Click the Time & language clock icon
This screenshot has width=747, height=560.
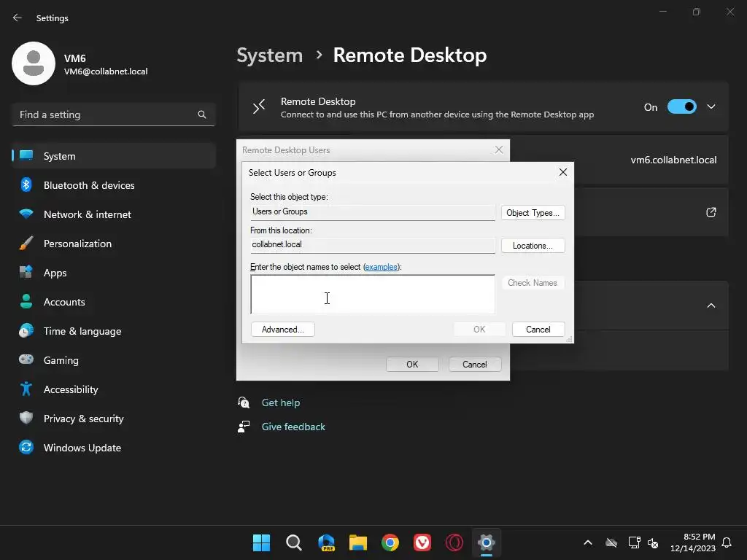coord(26,331)
